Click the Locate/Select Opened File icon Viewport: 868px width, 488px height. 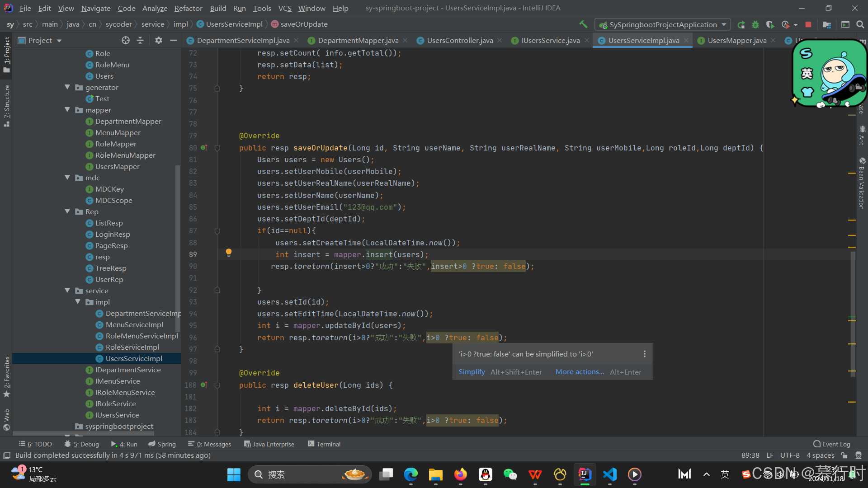(x=126, y=40)
